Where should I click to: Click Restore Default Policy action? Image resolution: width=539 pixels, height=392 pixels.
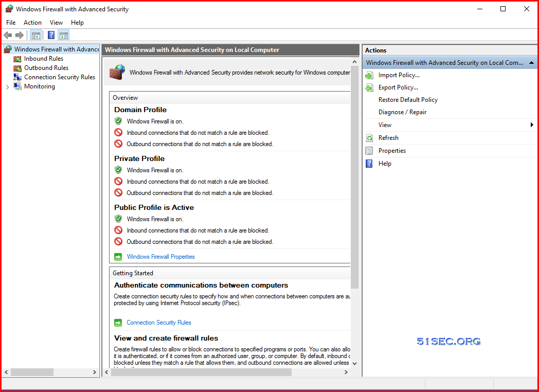[x=408, y=100]
